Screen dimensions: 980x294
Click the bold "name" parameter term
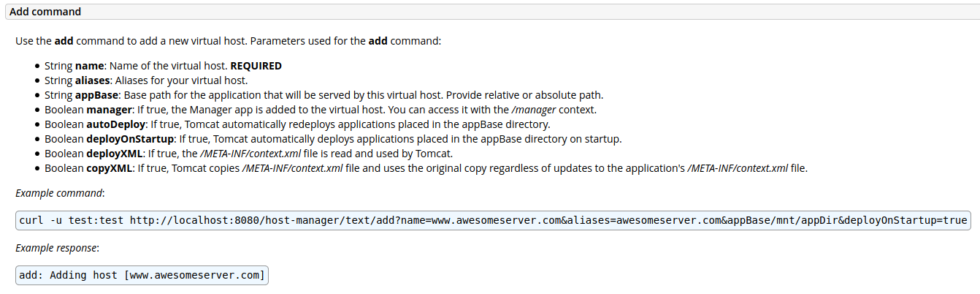(x=90, y=66)
